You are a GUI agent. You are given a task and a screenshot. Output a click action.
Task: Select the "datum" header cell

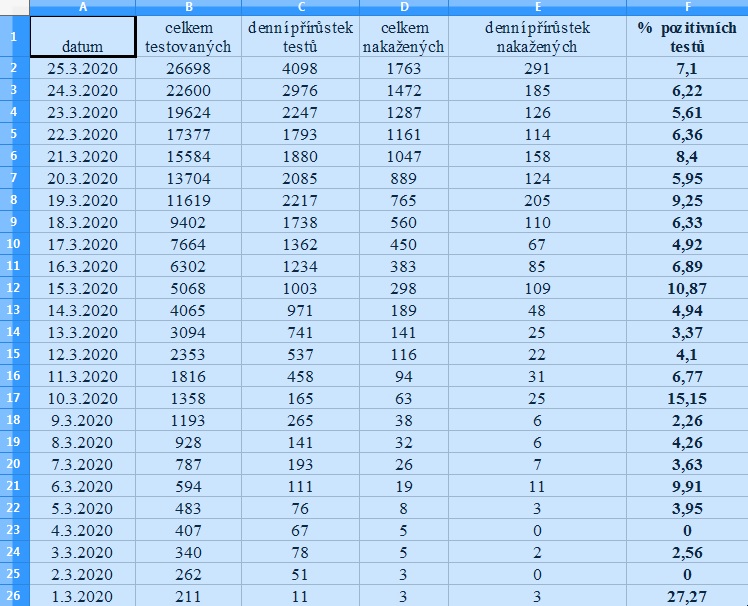coord(82,37)
